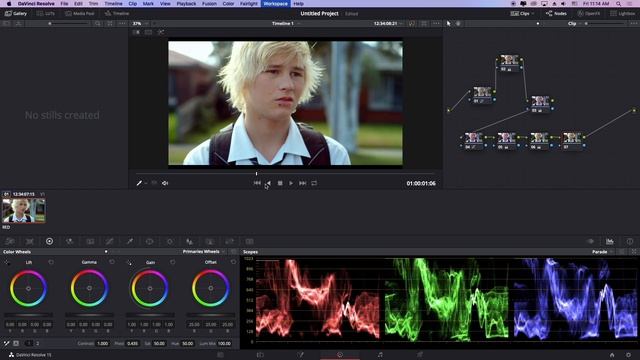Open the Color Match palette

coord(30,242)
